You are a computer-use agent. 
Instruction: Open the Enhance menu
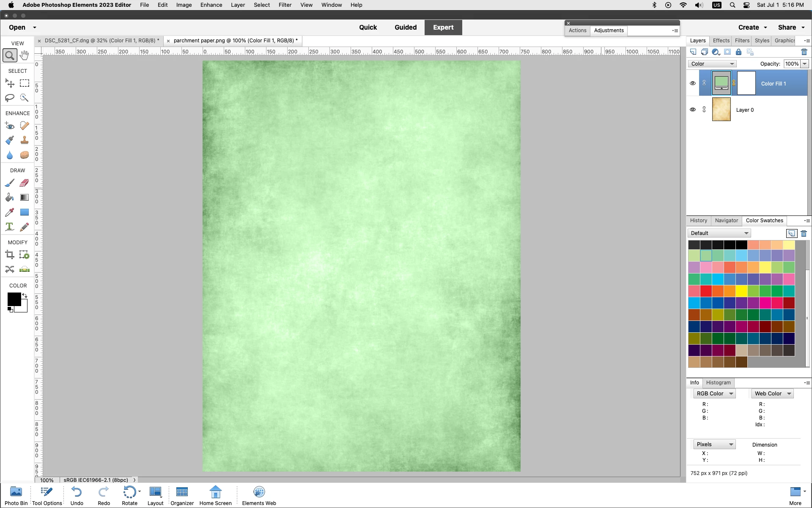tap(211, 5)
